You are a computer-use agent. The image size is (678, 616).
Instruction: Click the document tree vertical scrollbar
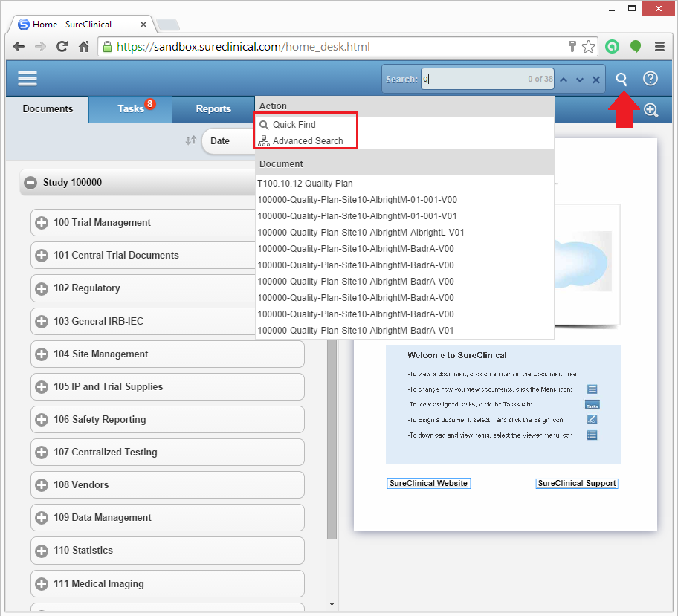(332, 438)
